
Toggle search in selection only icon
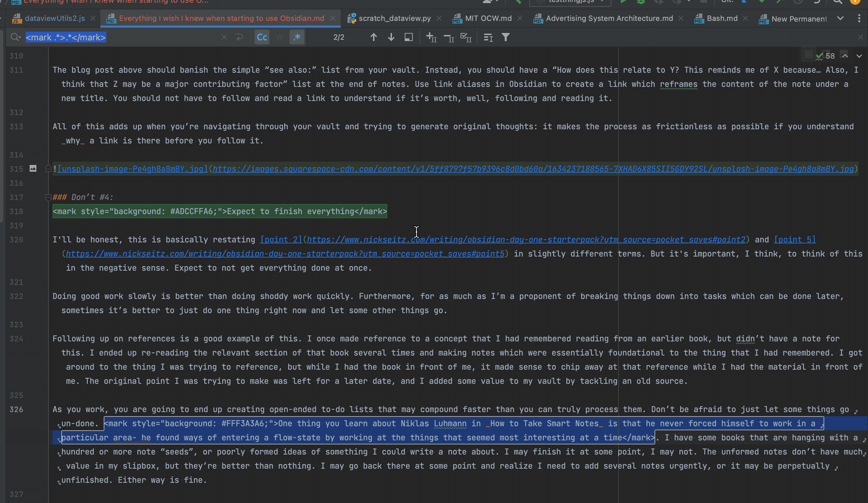coord(489,37)
